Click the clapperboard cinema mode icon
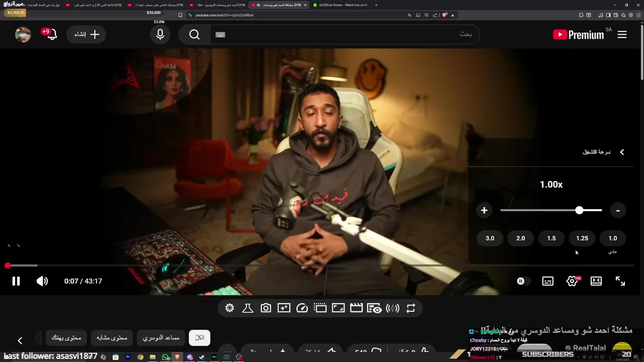The image size is (644, 362). click(356, 308)
